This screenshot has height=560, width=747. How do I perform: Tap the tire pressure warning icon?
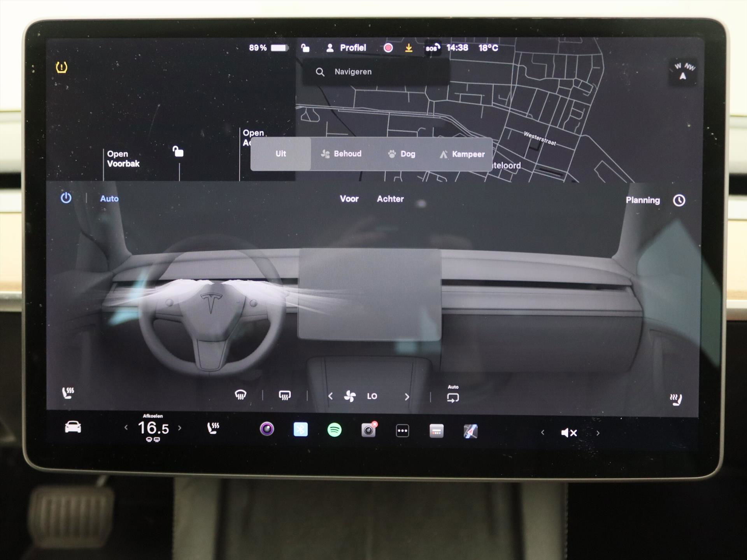coord(61,67)
